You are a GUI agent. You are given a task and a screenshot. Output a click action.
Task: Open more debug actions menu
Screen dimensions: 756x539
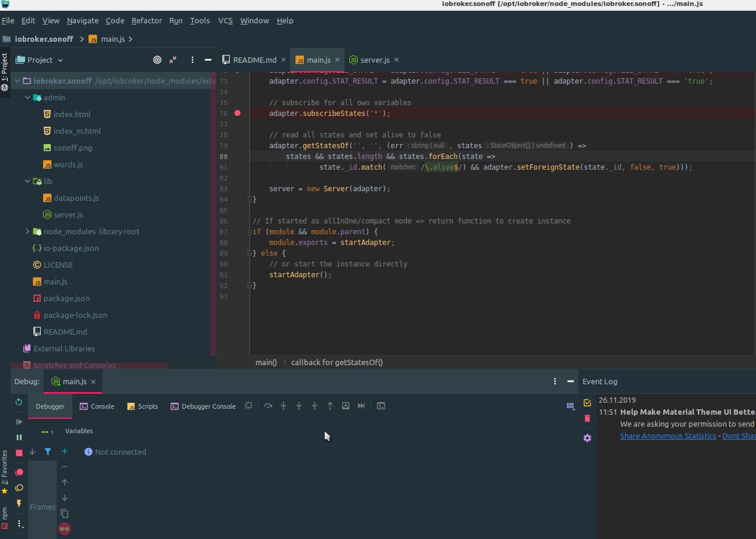pos(19,524)
